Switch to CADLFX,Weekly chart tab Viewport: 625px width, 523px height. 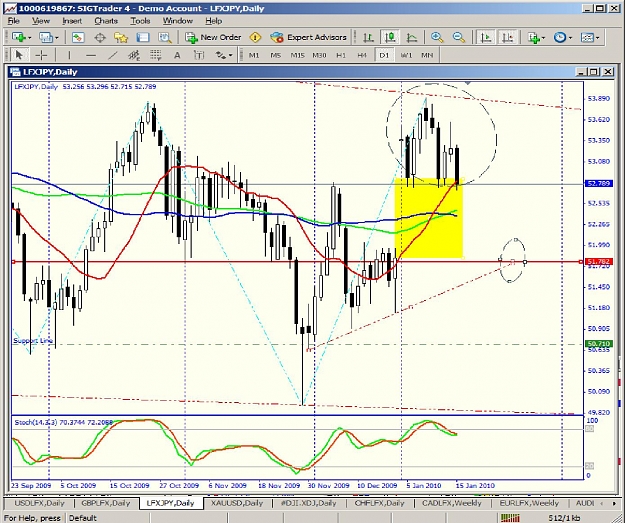click(451, 503)
